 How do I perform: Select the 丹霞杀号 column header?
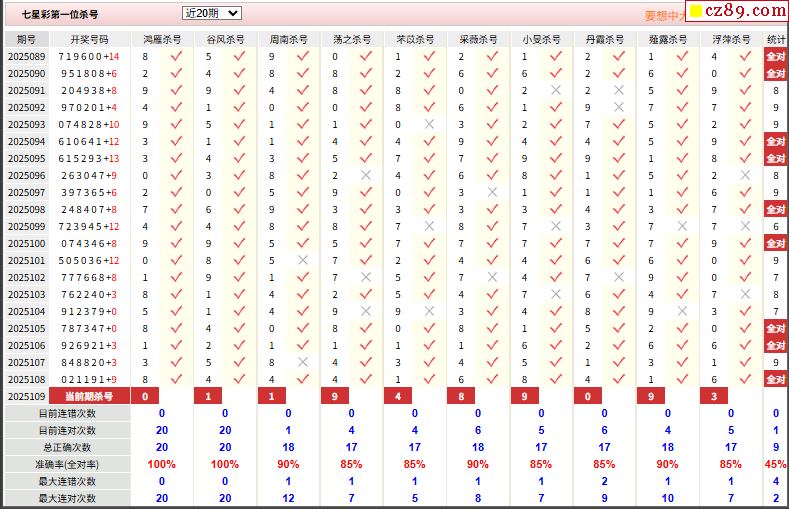coord(604,39)
